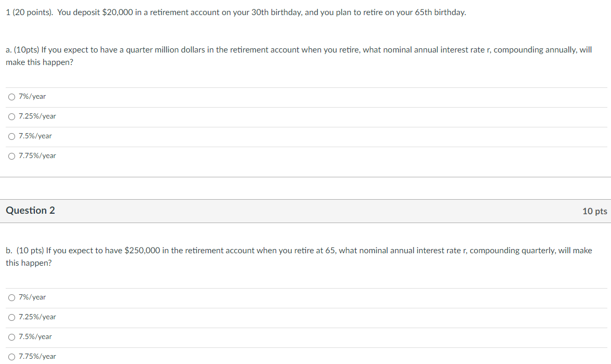Click the divider line above question b options

click(305, 286)
